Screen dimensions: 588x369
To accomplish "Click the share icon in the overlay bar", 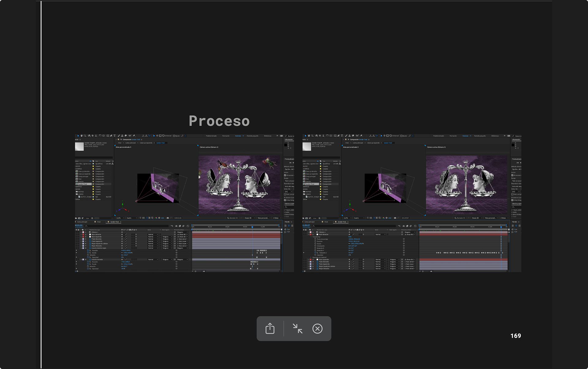I will point(270,329).
